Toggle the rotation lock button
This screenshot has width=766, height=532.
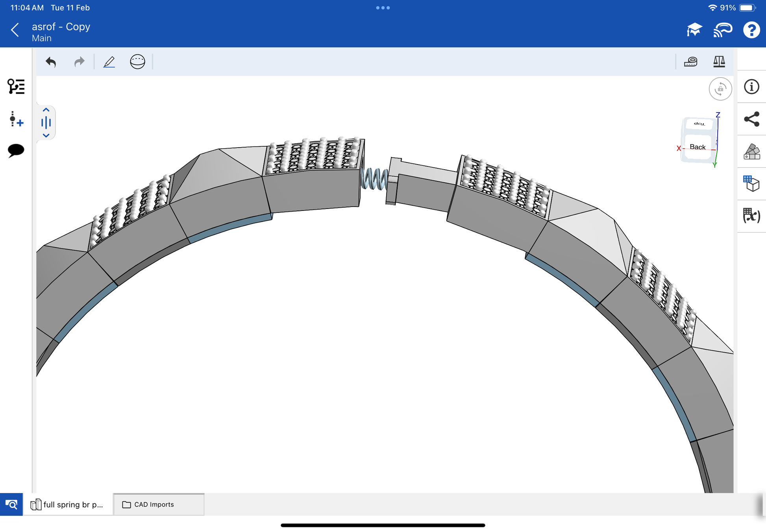coord(720,89)
